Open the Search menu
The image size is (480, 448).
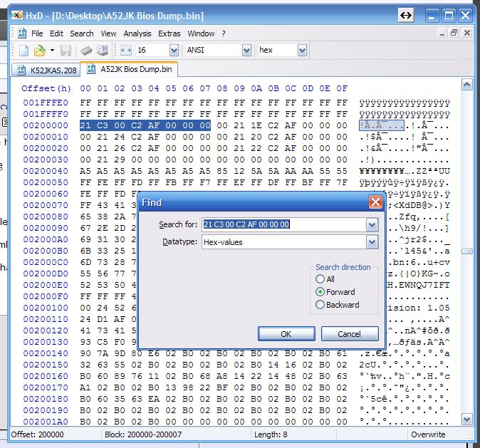coord(81,33)
